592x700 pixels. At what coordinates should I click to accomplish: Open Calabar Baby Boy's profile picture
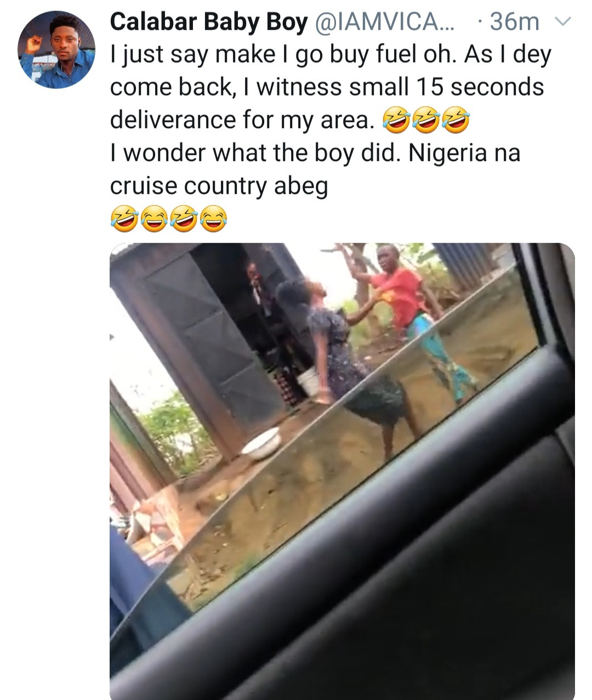(x=56, y=50)
